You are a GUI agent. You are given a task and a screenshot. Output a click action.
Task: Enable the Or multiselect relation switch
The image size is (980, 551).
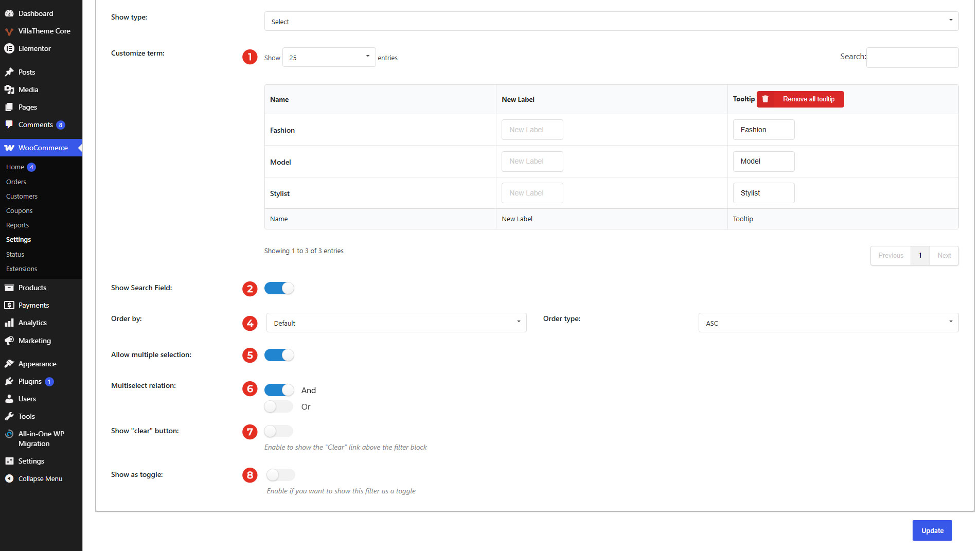279,406
